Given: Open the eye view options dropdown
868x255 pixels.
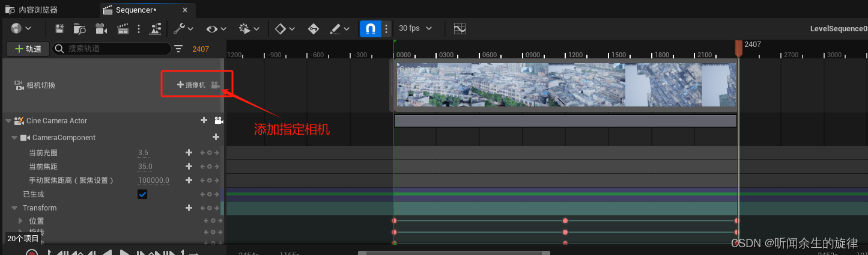Looking at the screenshot, I should [216, 28].
